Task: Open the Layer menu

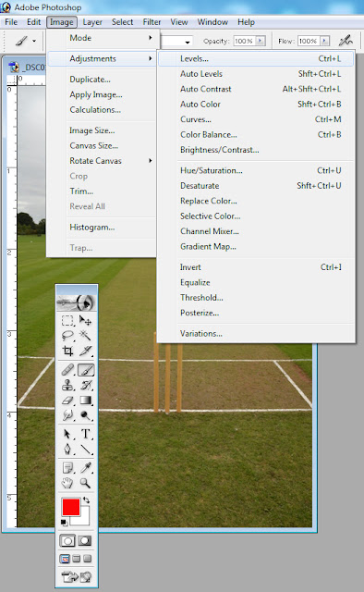Action: click(92, 22)
